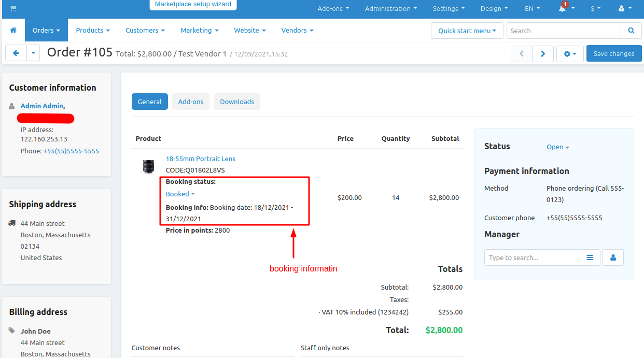This screenshot has width=644, height=358.
Task: Open the 18-55mm Portrait Lens link
Action: 201,159
